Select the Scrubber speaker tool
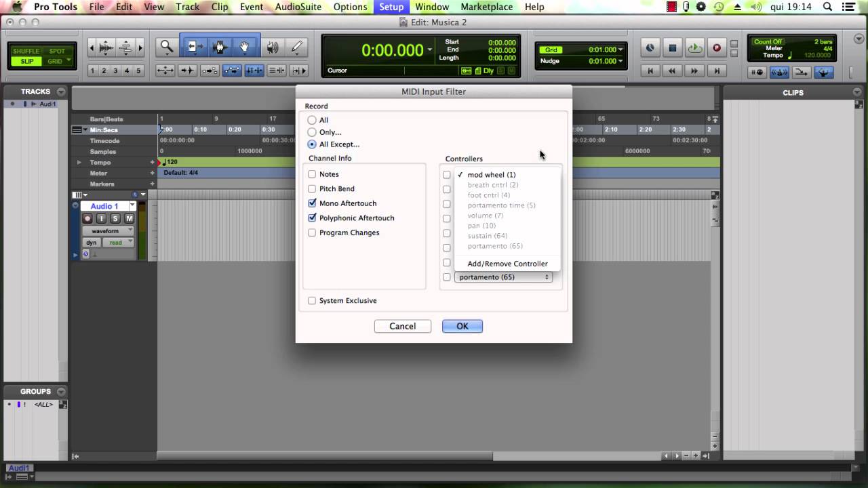Screen dimensions: 868x488 point(273,47)
